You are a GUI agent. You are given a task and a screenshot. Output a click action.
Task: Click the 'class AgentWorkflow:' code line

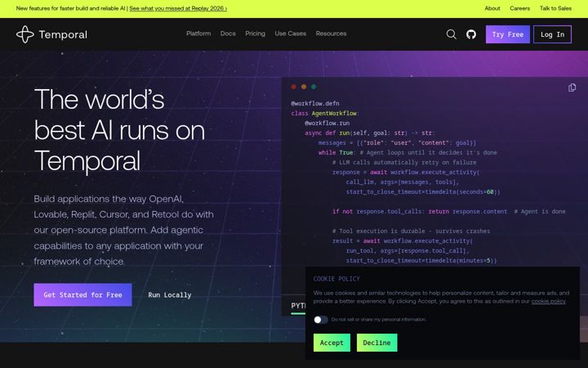325,114
